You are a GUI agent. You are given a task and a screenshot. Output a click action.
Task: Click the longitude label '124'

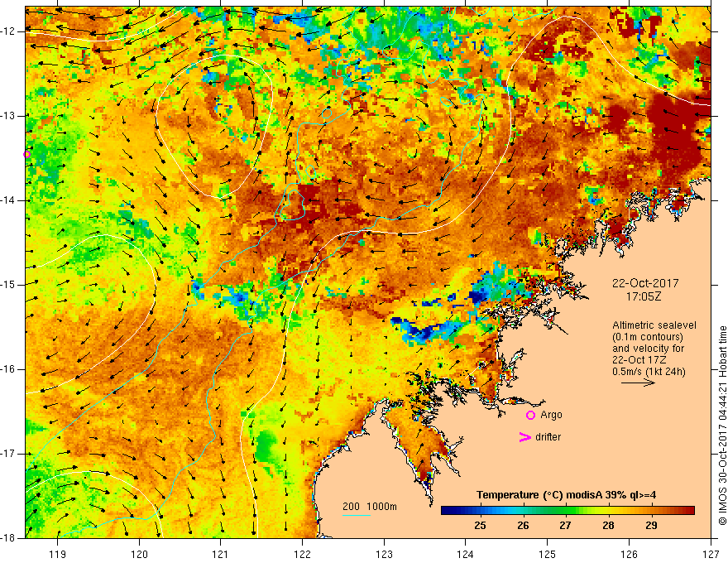pyautogui.click(x=465, y=554)
